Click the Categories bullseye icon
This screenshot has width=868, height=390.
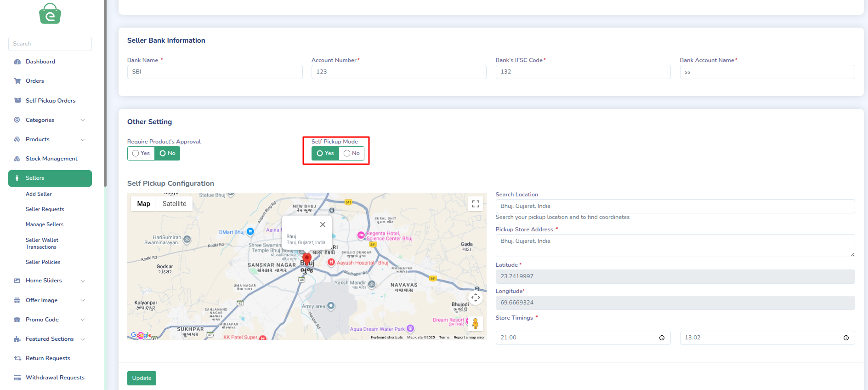[x=17, y=120]
